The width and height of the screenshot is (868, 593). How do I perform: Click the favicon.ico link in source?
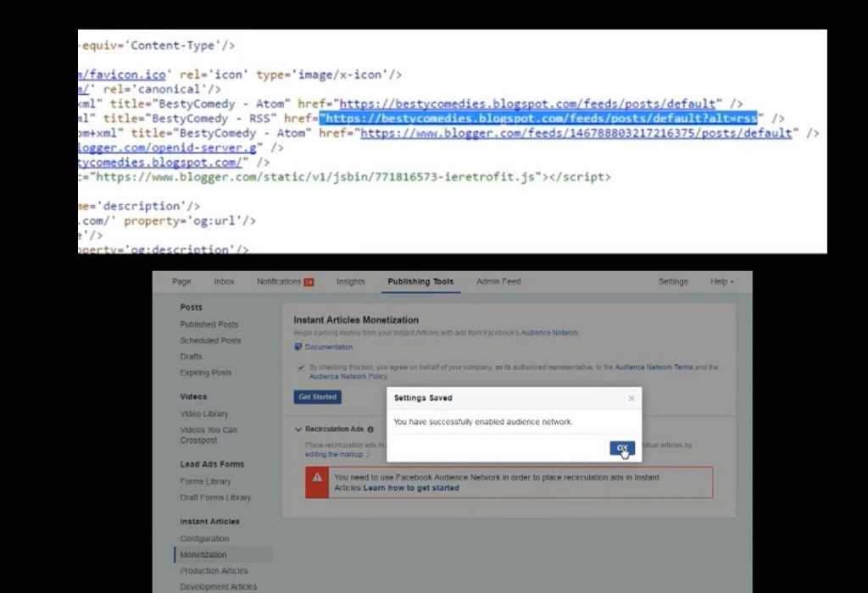122,75
